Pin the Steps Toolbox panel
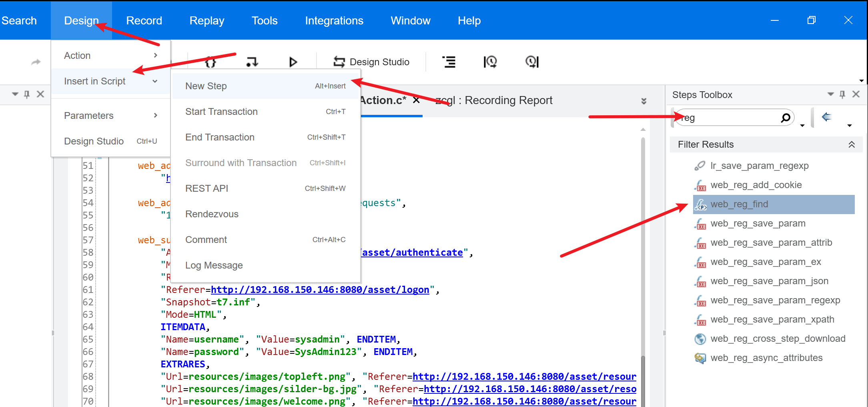 pyautogui.click(x=842, y=94)
